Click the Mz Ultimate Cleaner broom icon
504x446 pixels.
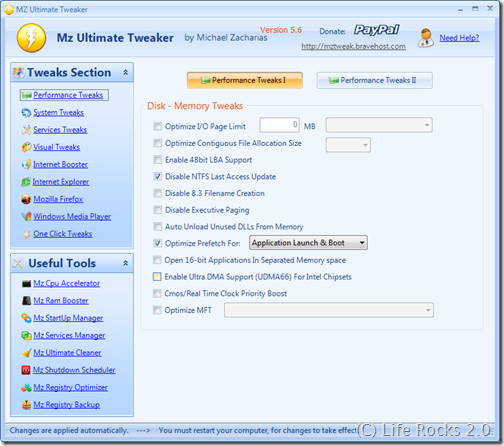[26, 353]
